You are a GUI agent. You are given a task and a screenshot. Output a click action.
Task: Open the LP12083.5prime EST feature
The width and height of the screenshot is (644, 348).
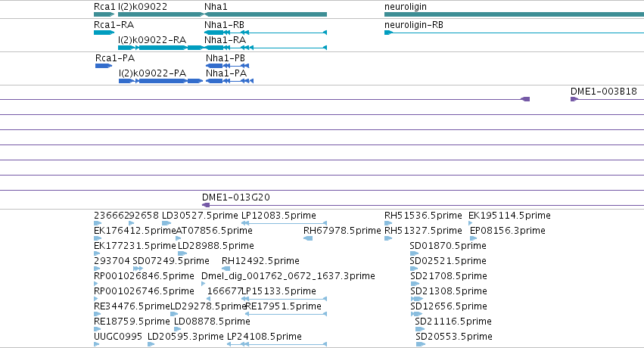pos(285,223)
